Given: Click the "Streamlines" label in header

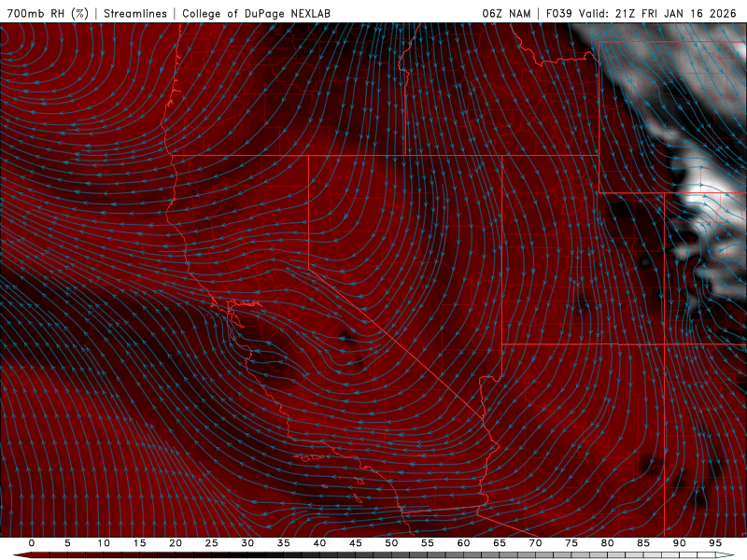Looking at the screenshot, I should [x=135, y=13].
